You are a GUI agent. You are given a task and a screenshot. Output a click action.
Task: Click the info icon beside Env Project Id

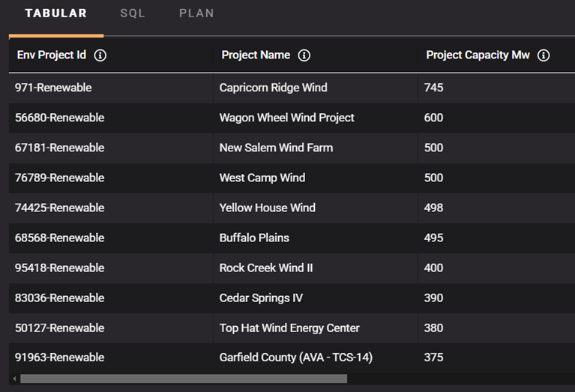tap(100, 55)
